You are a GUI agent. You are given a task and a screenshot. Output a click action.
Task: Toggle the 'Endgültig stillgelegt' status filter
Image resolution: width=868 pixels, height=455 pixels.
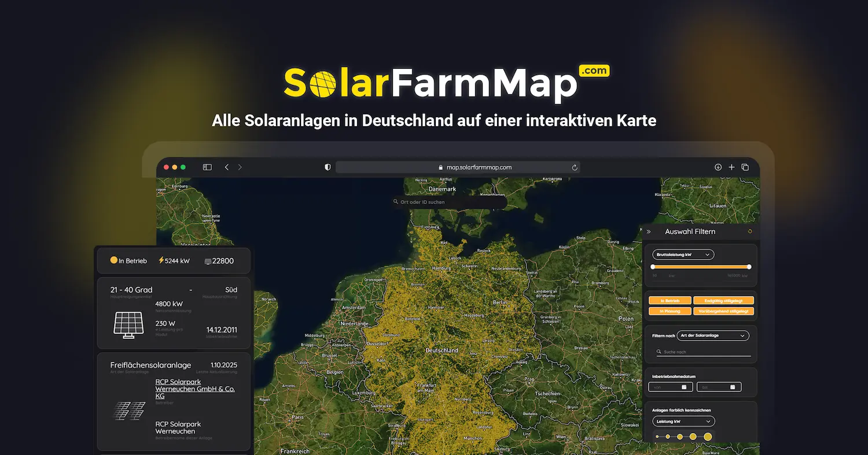coord(723,301)
